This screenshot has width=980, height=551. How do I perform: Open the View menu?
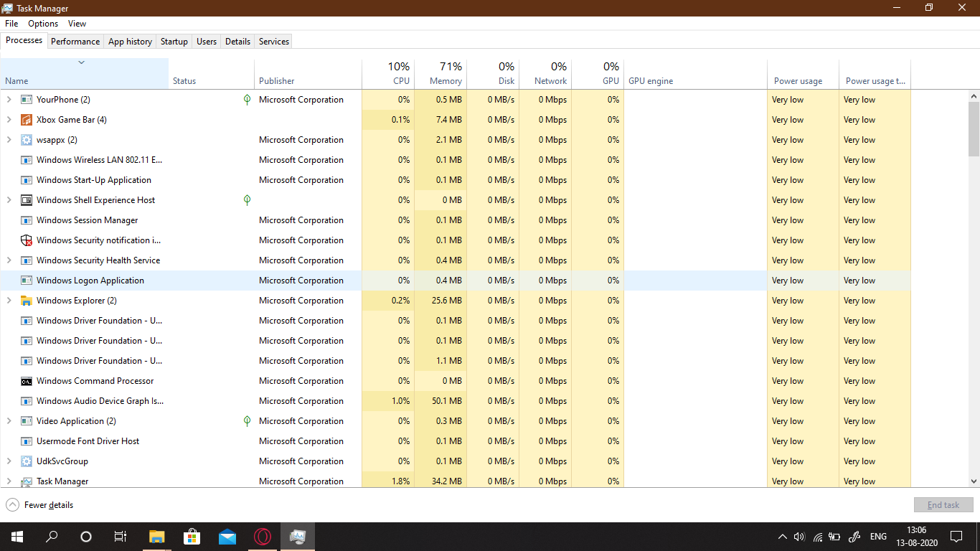[77, 24]
